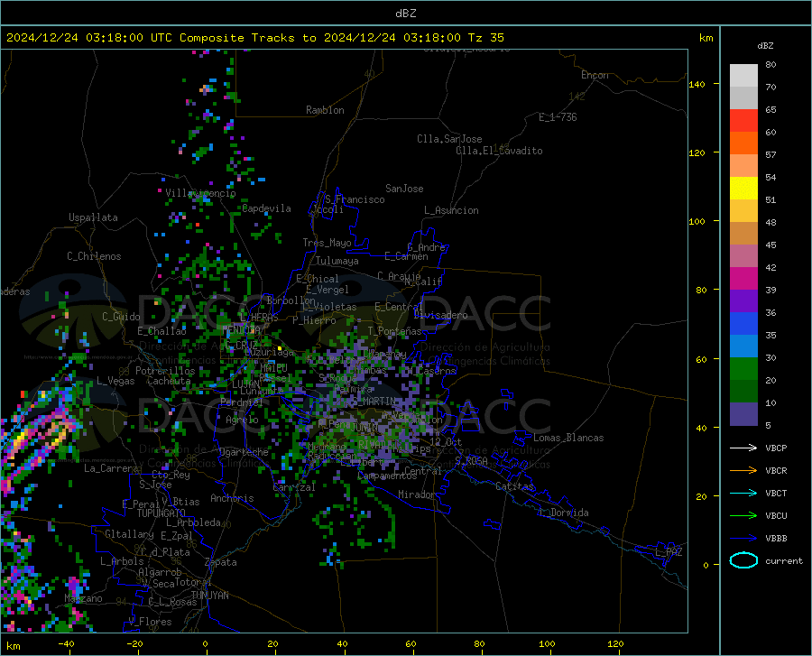The image size is (812, 656).
Task: Select the light orange swatch below the 57 label
Action: [743, 166]
